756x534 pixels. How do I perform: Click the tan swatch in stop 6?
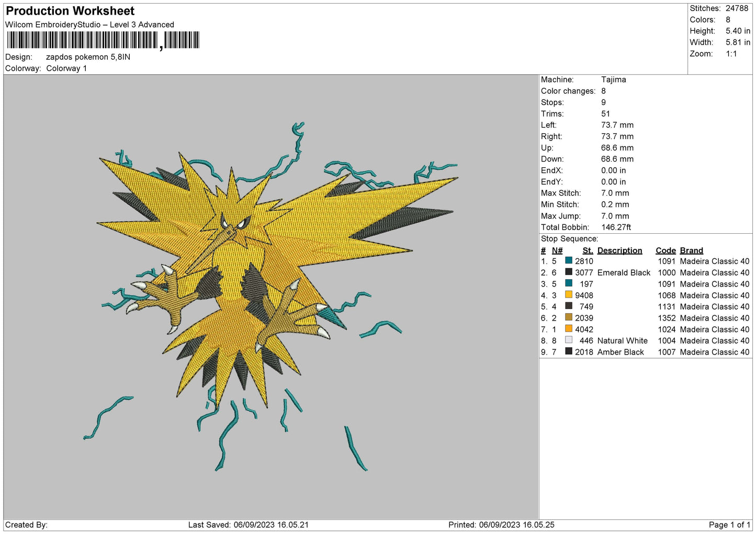click(x=569, y=317)
